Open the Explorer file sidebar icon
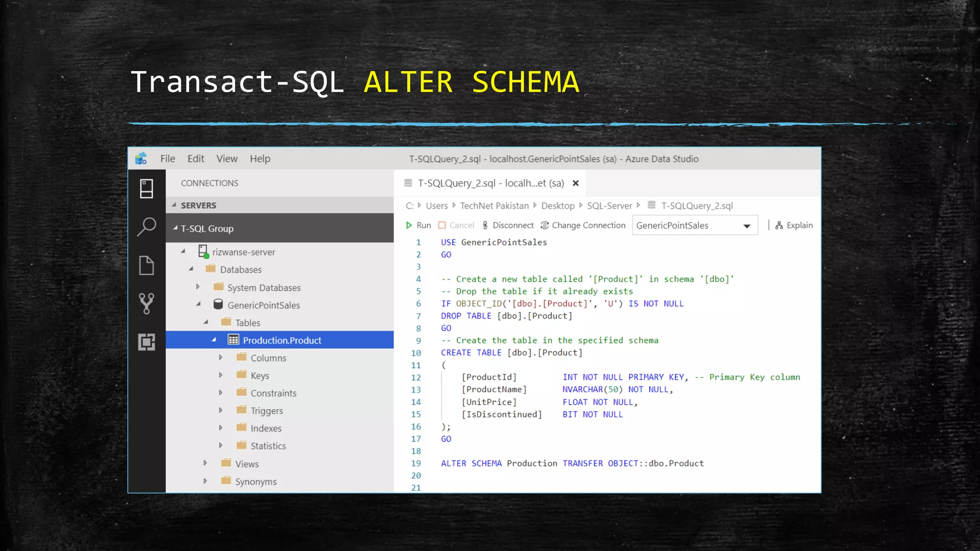980x551 pixels. click(146, 265)
